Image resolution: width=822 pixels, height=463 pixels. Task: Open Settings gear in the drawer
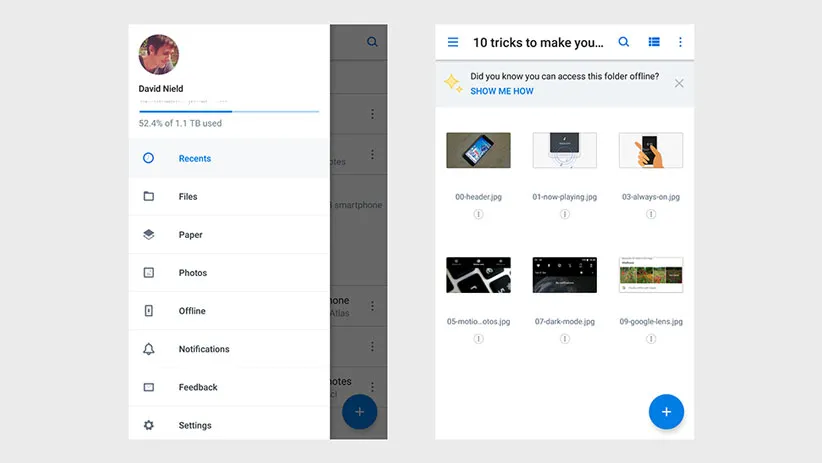[x=149, y=425]
